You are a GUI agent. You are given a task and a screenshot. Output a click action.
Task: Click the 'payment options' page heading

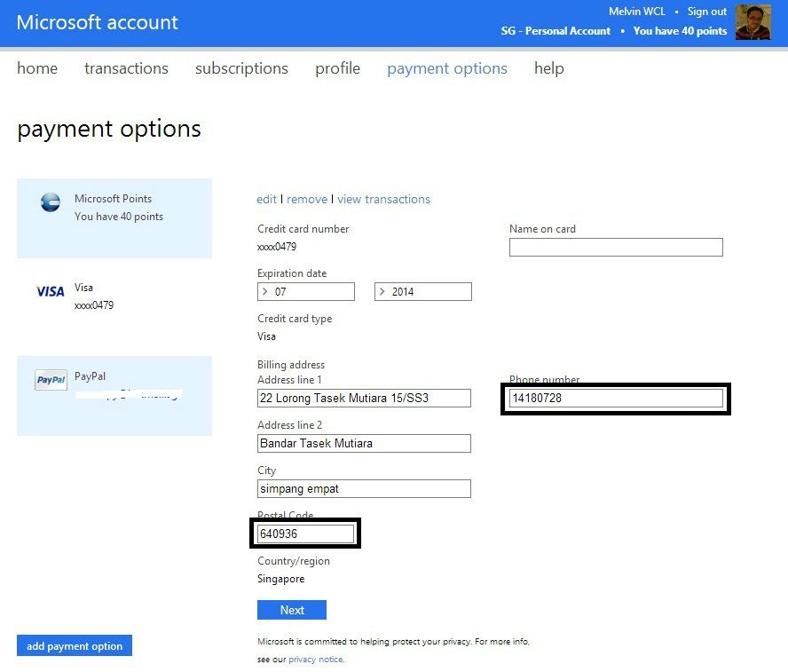click(x=109, y=130)
